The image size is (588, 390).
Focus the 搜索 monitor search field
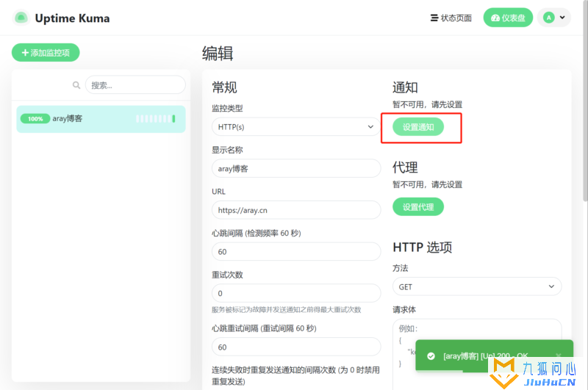(135, 85)
